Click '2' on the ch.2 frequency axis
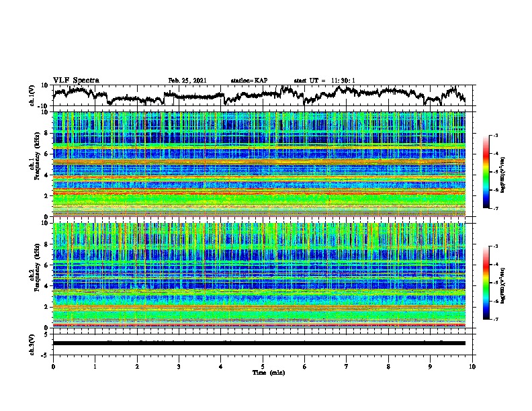Image resolution: width=532 pixels, height=411 pixels. 46,307
